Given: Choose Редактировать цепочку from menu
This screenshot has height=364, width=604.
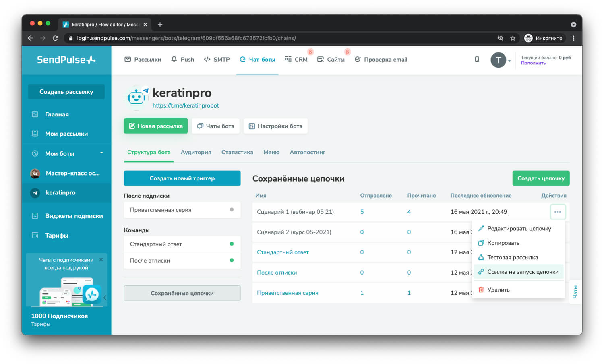Looking at the screenshot, I should pos(519,229).
